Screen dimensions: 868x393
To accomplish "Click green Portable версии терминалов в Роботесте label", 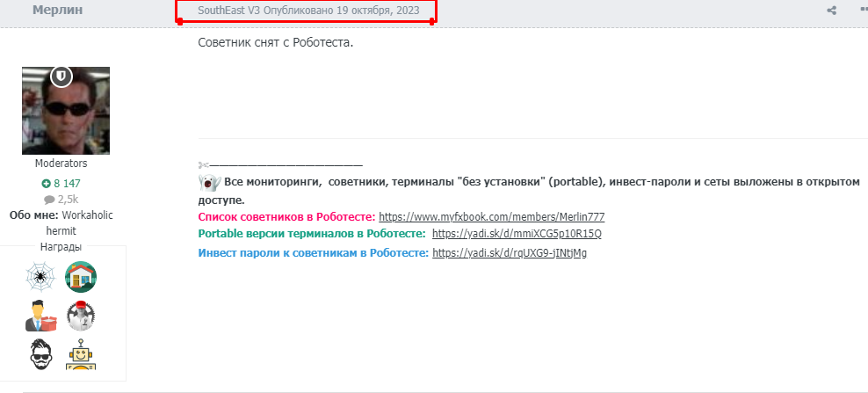I will (x=312, y=233).
